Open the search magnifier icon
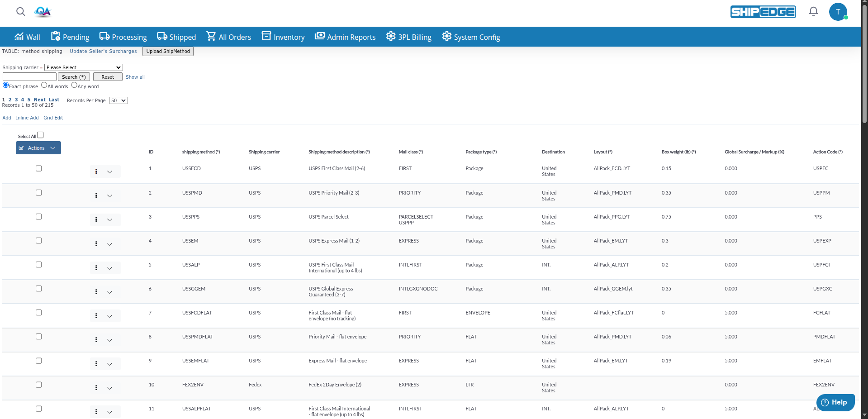Screen dimensions: 868x419 [20, 12]
